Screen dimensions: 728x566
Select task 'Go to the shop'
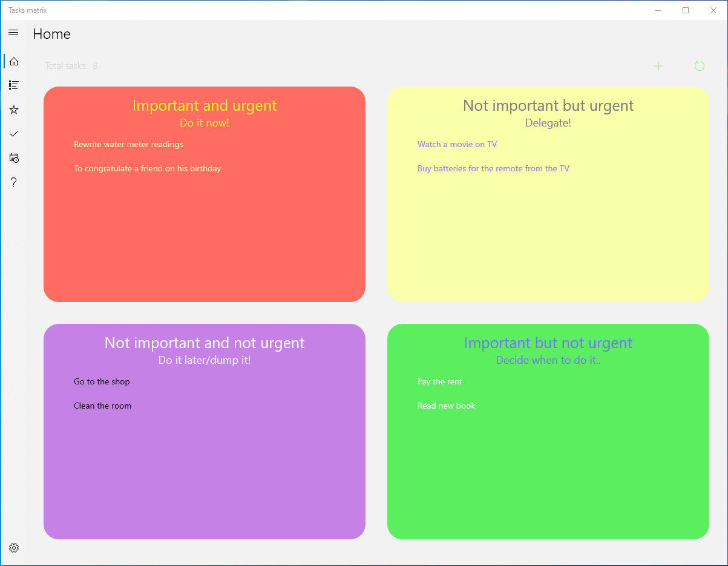(102, 381)
